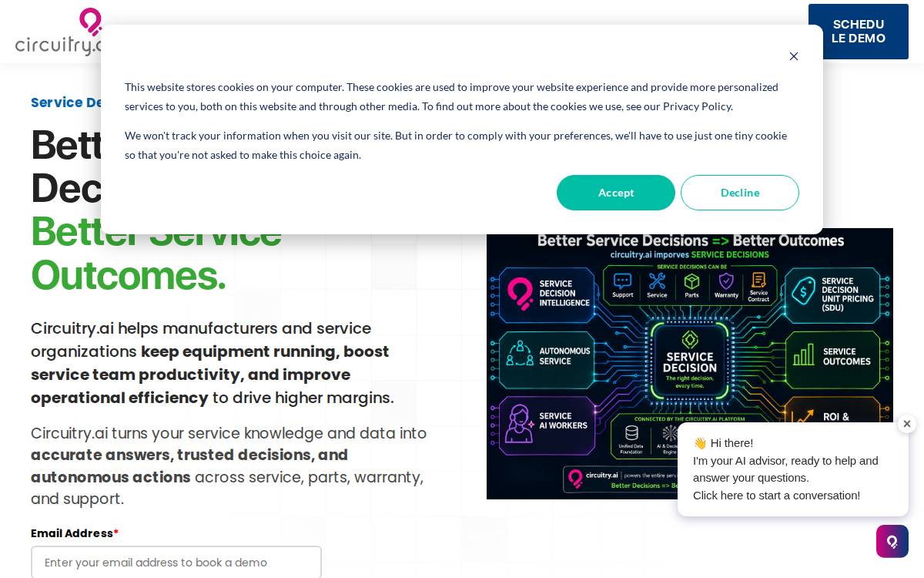Screen dimensions: 924x578
Task: Open the chat widget launcher icon
Action: click(x=892, y=542)
